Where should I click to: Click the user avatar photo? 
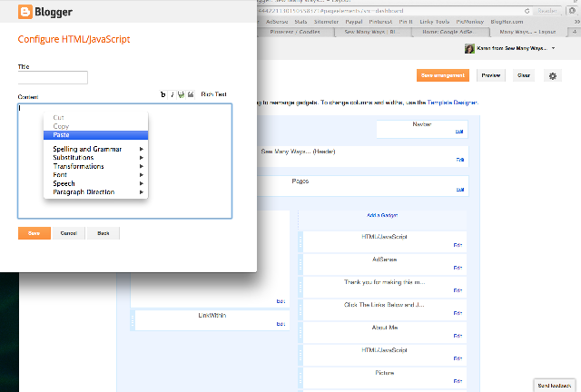[x=469, y=48]
